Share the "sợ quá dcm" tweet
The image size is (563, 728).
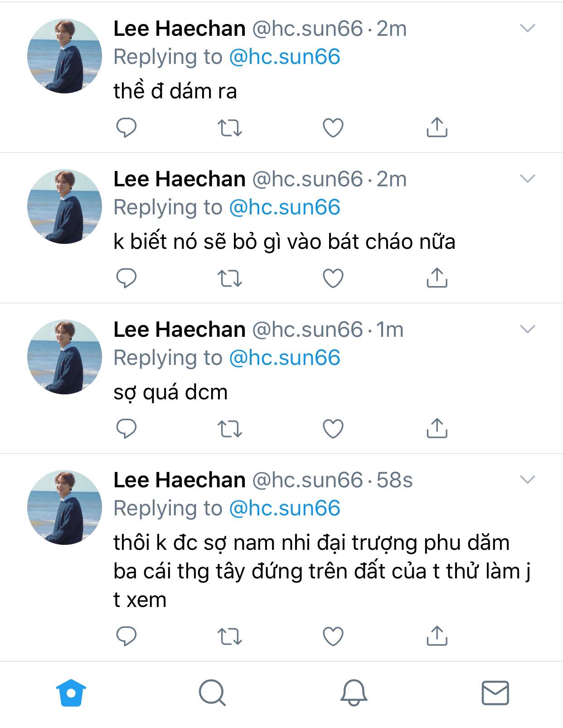437,428
